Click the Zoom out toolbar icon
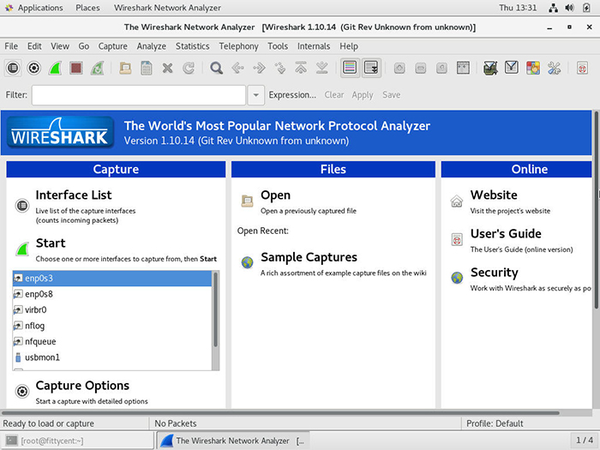Image resolution: width=600 pixels, height=450 pixels. tap(421, 68)
